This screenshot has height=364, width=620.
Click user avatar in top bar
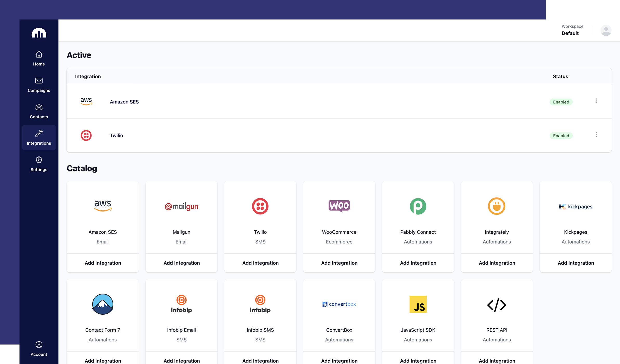pos(606,30)
